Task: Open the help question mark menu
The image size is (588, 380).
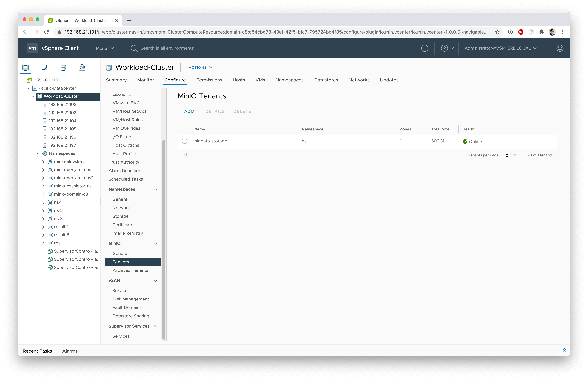Action: [x=447, y=48]
